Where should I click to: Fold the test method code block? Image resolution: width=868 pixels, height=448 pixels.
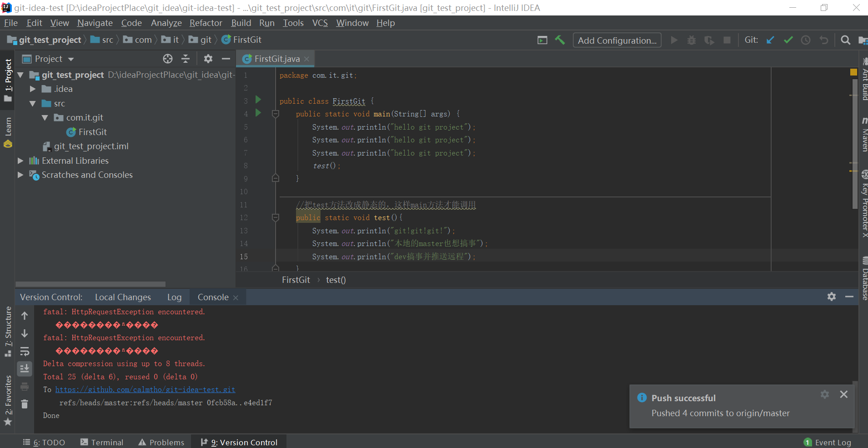[276, 217]
